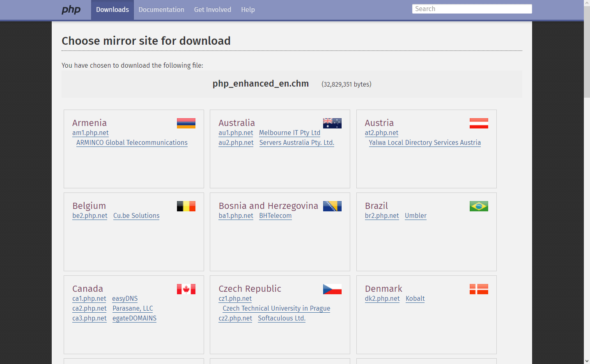Image resolution: width=590 pixels, height=364 pixels.
Task: Download from au2.php.net mirror
Action: tap(236, 143)
